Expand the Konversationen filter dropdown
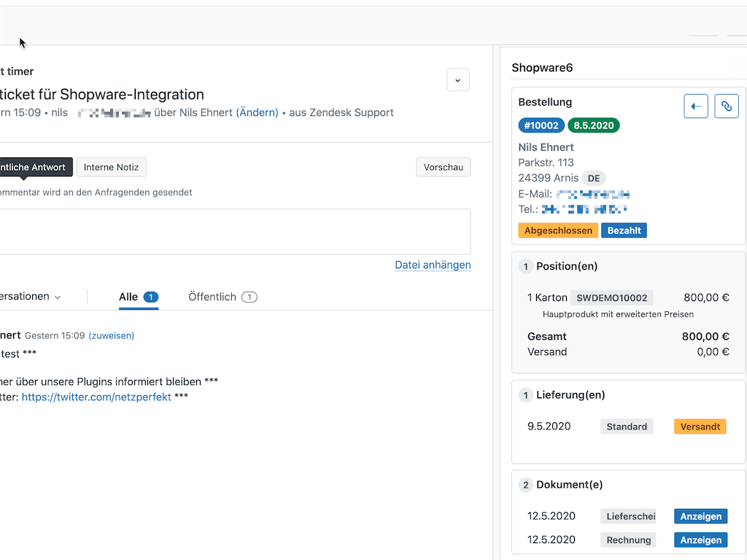This screenshot has height=560, width=747. 29,297
